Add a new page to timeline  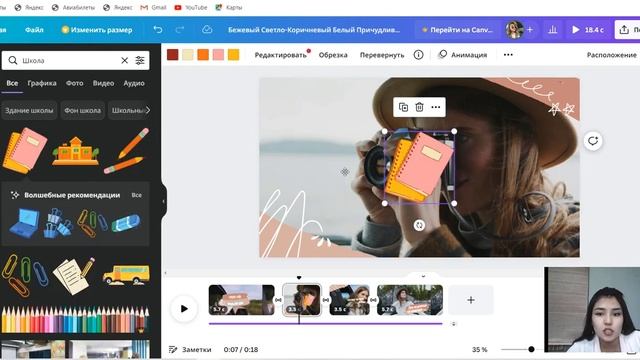[471, 300]
